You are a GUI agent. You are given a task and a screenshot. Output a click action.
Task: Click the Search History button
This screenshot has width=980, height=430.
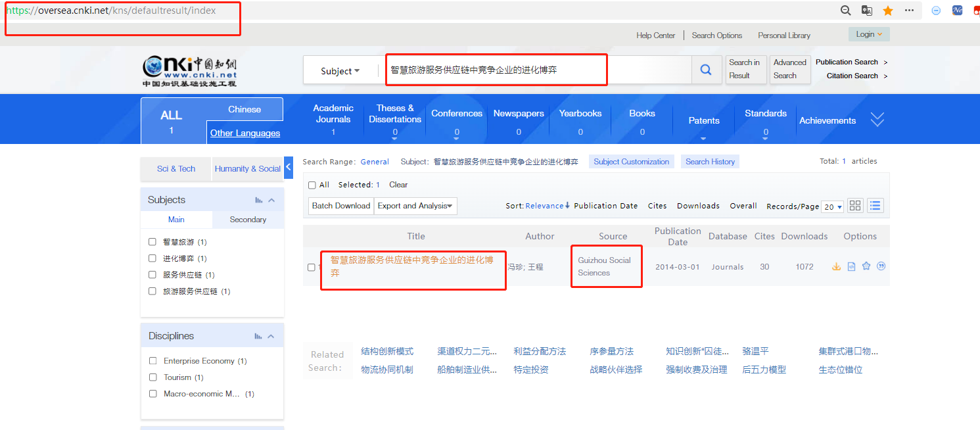click(710, 162)
